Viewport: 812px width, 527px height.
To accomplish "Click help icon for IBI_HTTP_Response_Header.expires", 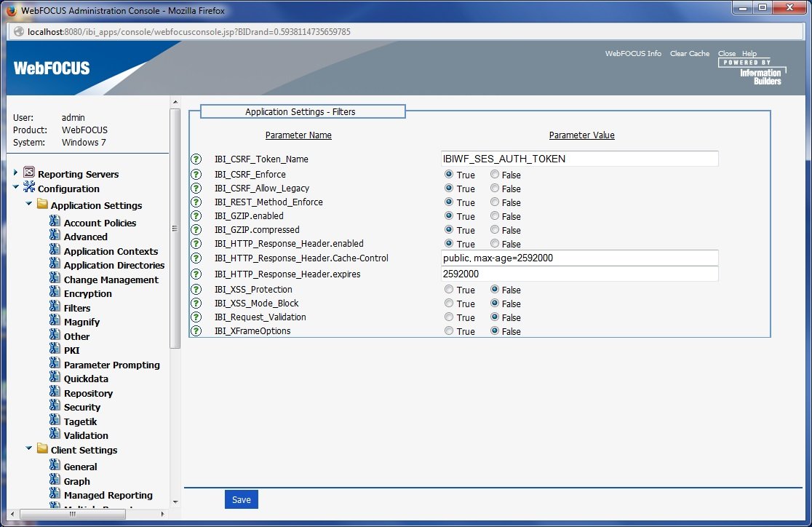I will pyautogui.click(x=196, y=274).
